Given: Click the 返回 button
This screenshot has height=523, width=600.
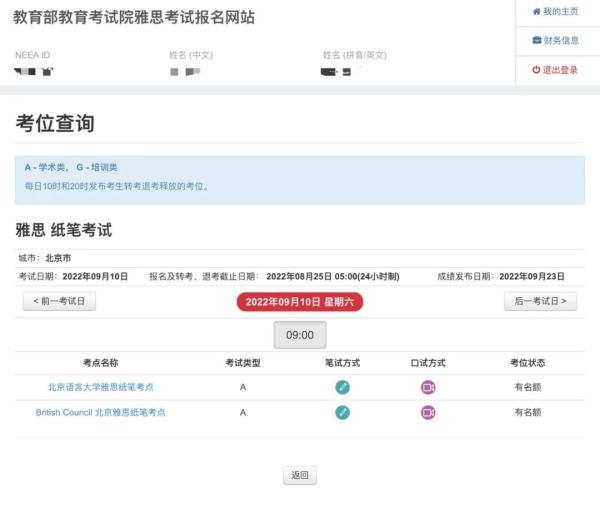Looking at the screenshot, I should tap(300, 475).
